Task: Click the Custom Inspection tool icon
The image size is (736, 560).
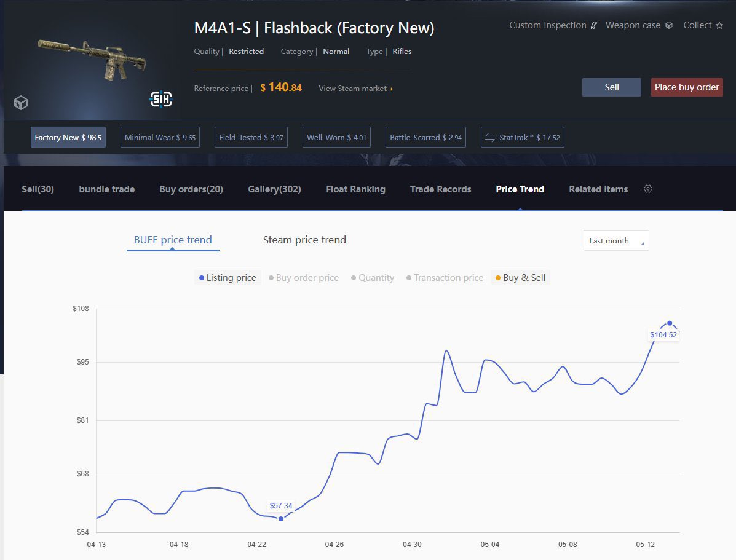Action: 594,25
